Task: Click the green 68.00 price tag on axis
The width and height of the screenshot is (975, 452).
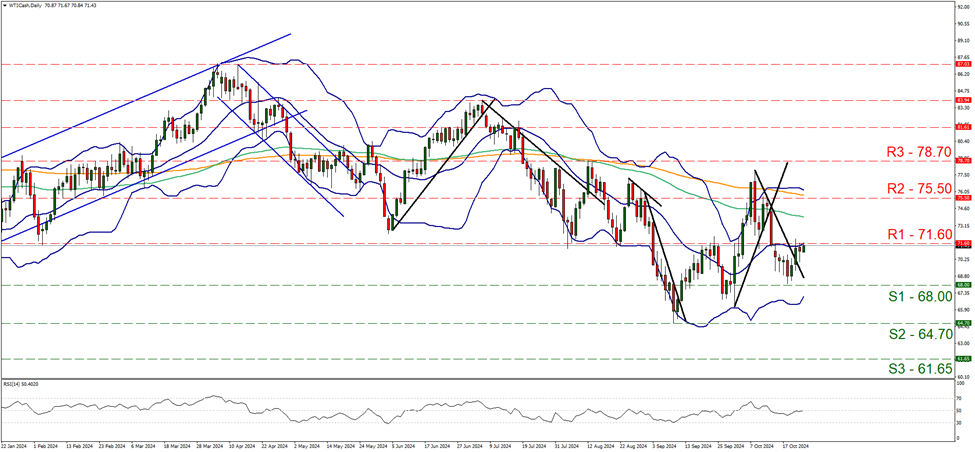Action: click(963, 285)
